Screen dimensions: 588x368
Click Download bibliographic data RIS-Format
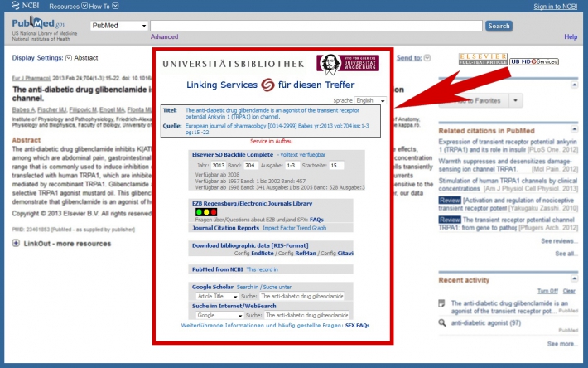tap(250, 245)
